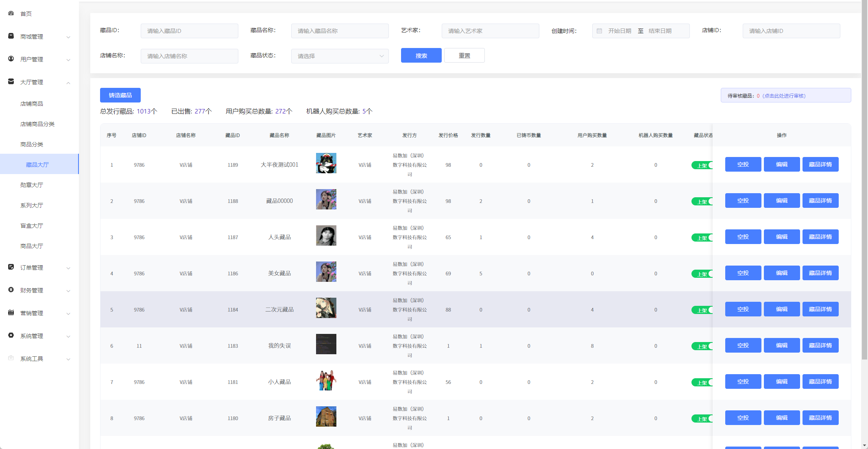Open the 藏品状态 dropdown
This screenshot has width=868, height=449.
point(340,56)
